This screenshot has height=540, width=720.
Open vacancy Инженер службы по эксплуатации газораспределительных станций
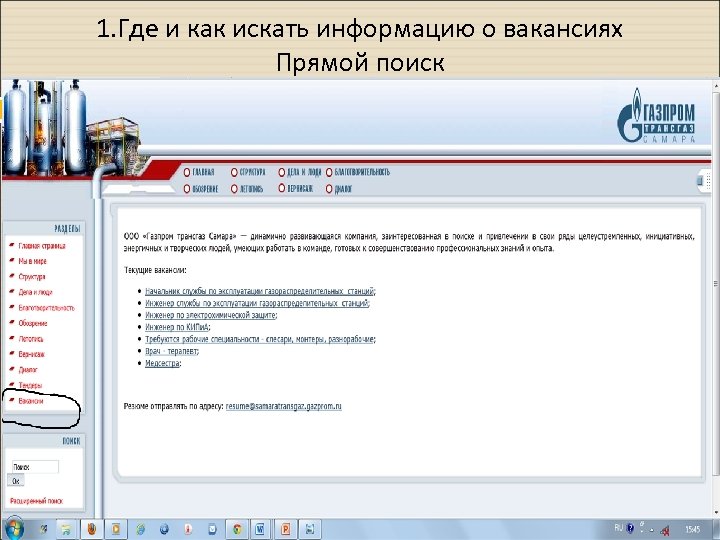(x=257, y=303)
